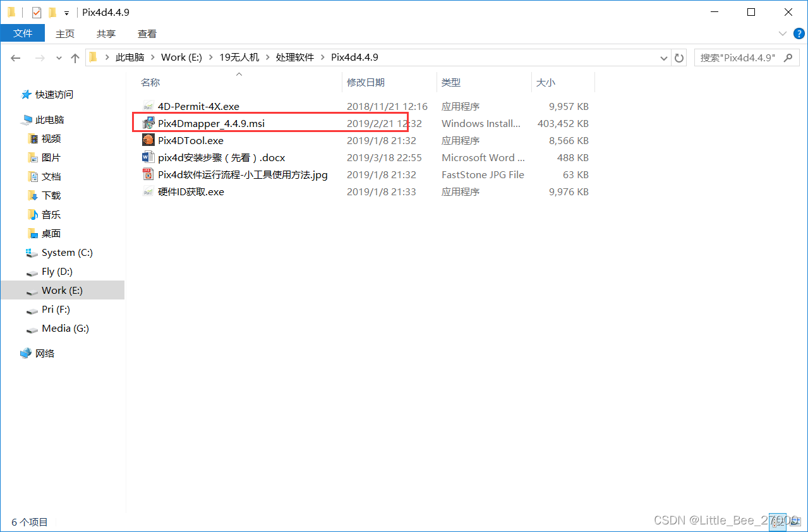Click the 此电脑 computer icon in sidebar
Screen dimensions: 808x532
pos(26,119)
